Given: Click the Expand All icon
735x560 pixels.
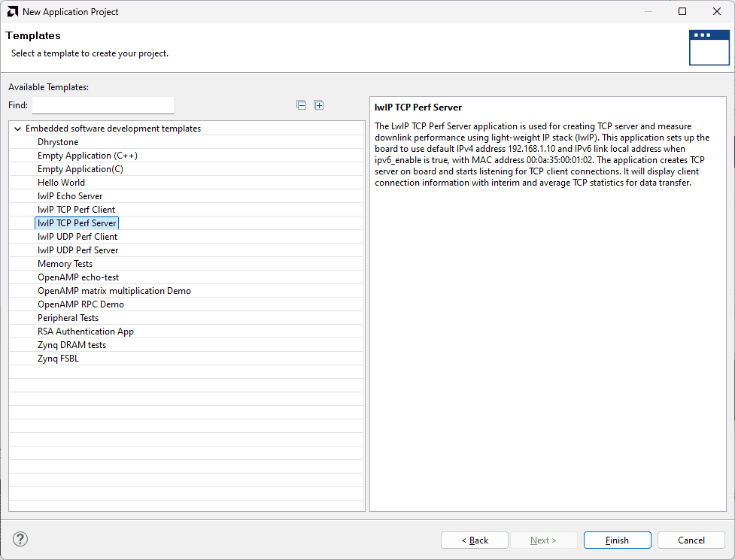Looking at the screenshot, I should [319, 105].
